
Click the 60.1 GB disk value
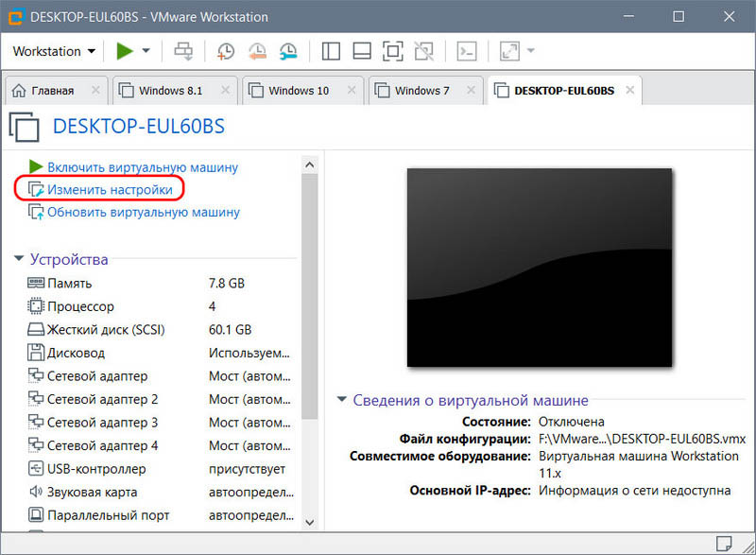click(230, 329)
